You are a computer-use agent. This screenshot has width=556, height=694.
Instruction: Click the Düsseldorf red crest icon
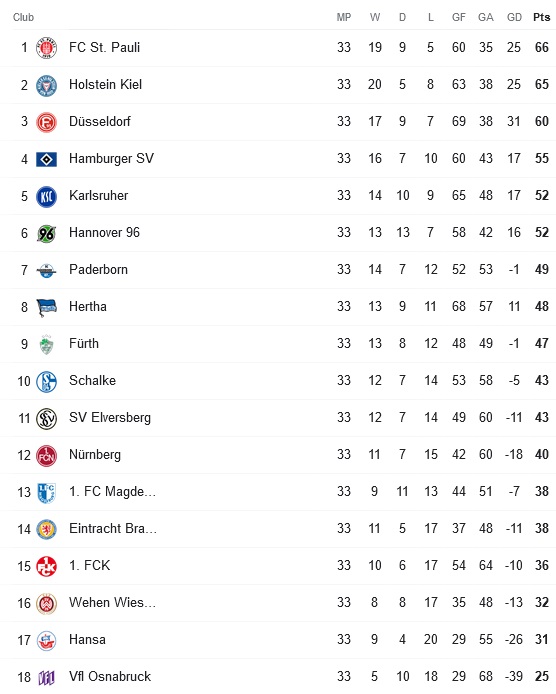click(46, 122)
